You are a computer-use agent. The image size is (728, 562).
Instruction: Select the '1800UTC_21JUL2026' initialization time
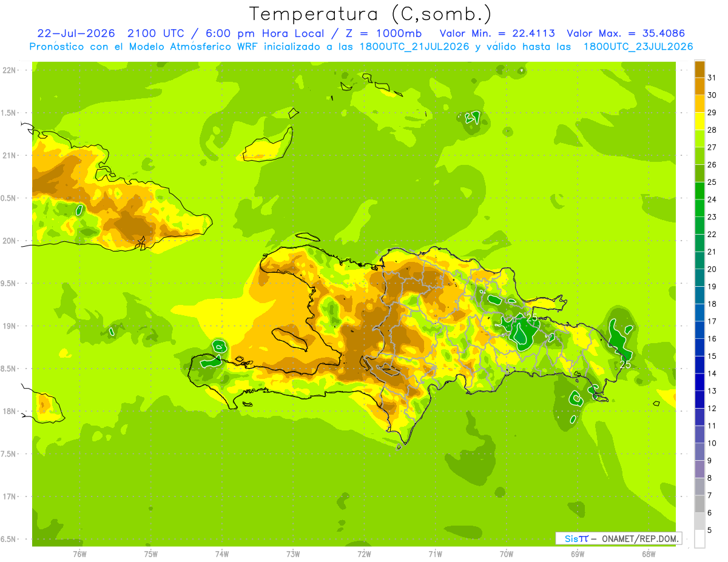tap(413, 47)
